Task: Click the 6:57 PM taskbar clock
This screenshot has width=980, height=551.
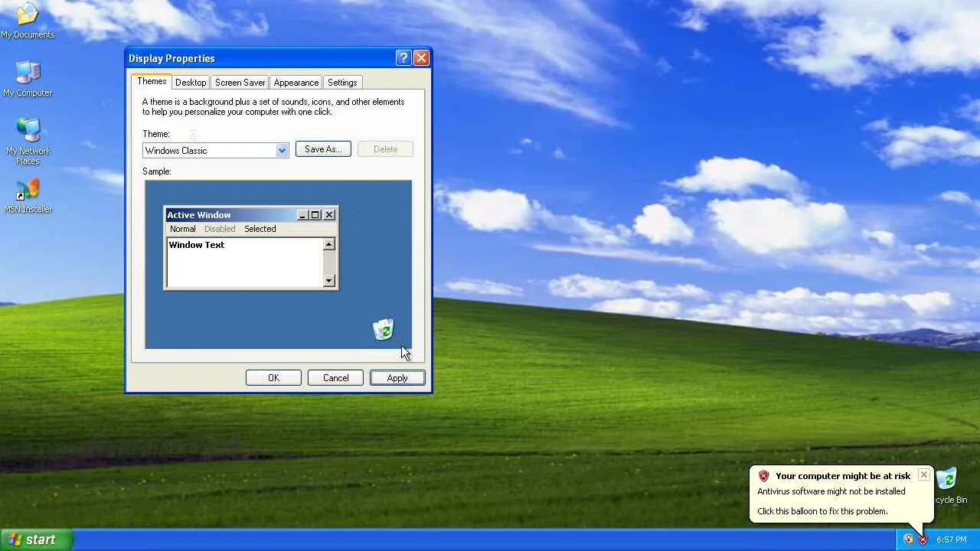Action: (952, 540)
